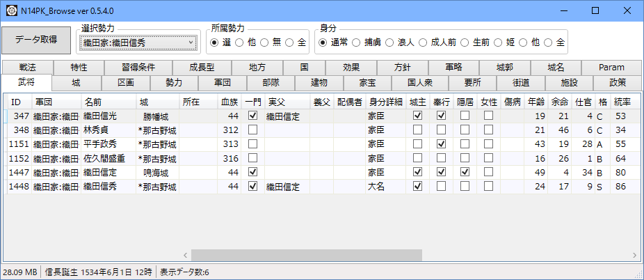
Task: Click the データ取得 button
Action: (35, 40)
